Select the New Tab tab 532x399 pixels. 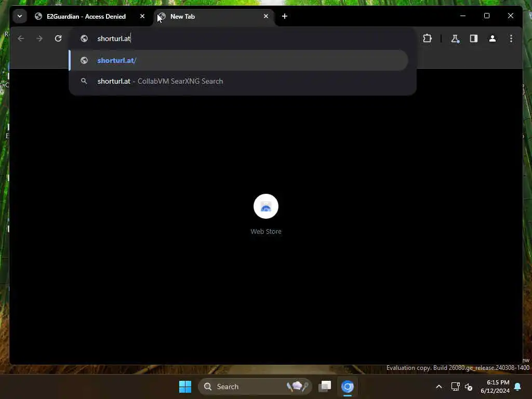tap(214, 16)
